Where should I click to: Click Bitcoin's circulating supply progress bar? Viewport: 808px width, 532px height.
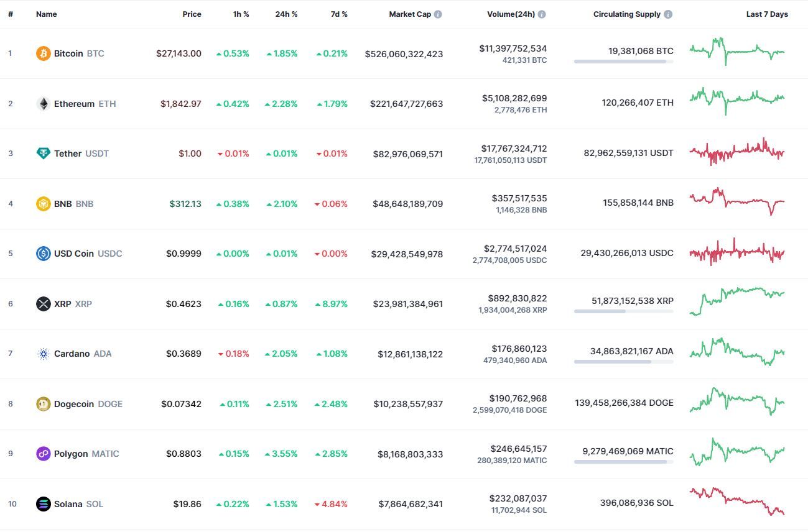pyautogui.click(x=623, y=62)
